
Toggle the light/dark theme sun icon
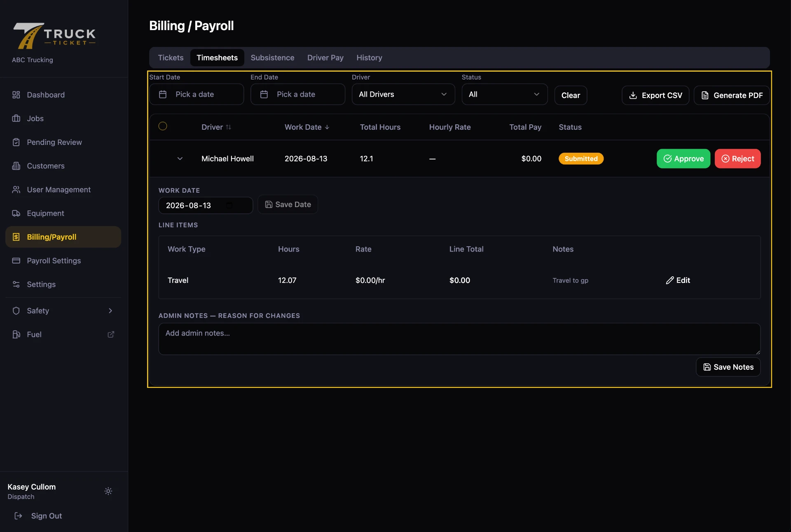tap(108, 491)
